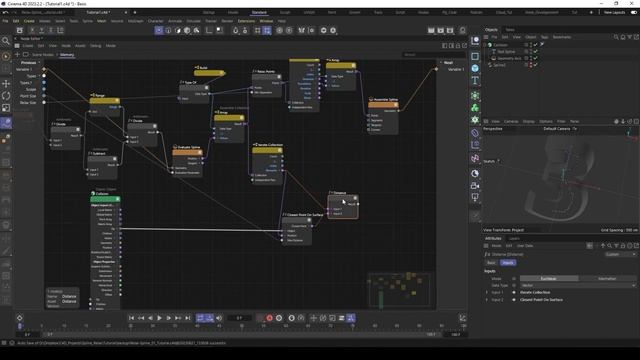Toggle enable checkmark for Geometry Axis object
This screenshot has height=360, width=640.
point(536,58)
